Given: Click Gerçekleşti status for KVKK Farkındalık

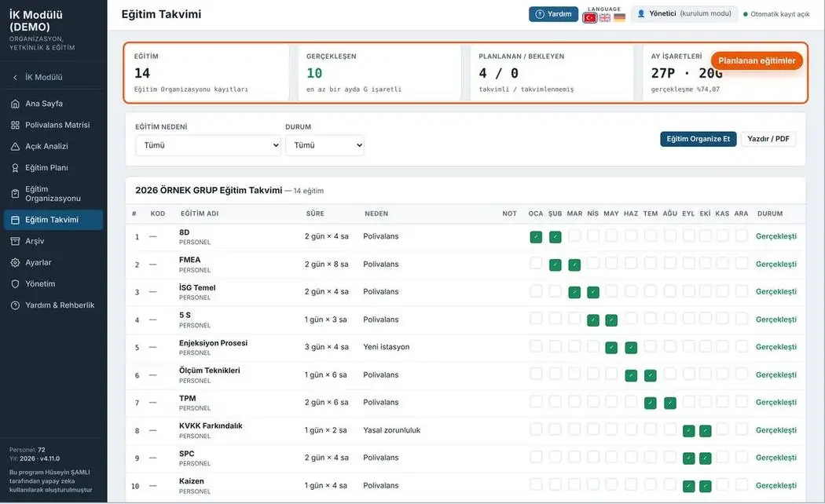Looking at the screenshot, I should tap(776, 430).
